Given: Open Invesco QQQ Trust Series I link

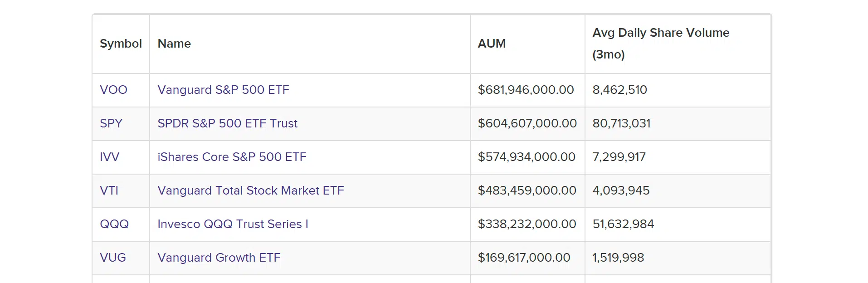Looking at the screenshot, I should 233,224.
